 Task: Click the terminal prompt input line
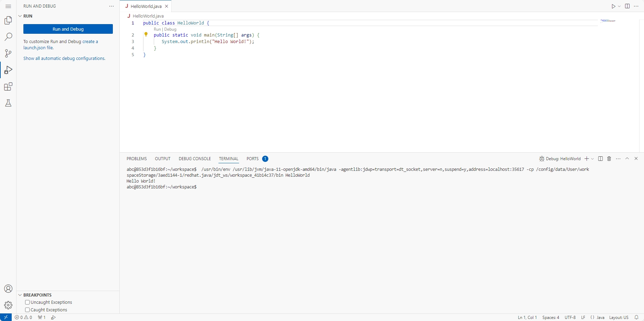pos(162,187)
